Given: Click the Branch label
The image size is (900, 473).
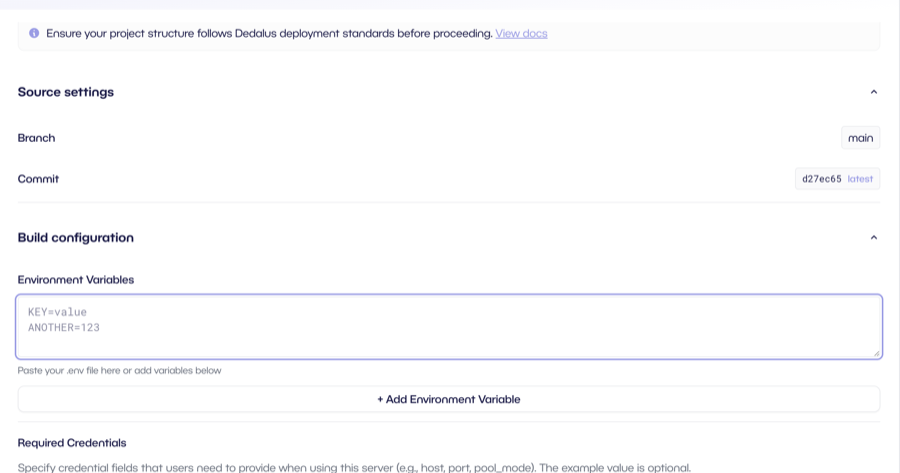Looking at the screenshot, I should (36, 138).
